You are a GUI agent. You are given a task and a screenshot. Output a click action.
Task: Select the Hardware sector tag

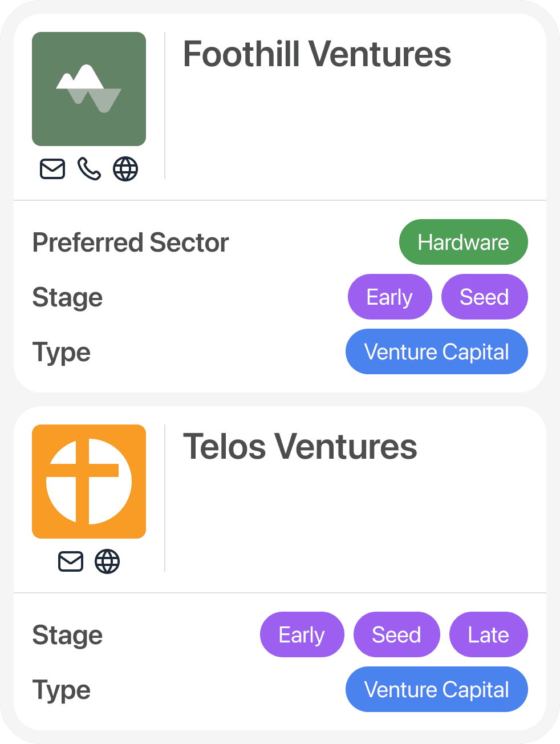pyautogui.click(x=463, y=242)
